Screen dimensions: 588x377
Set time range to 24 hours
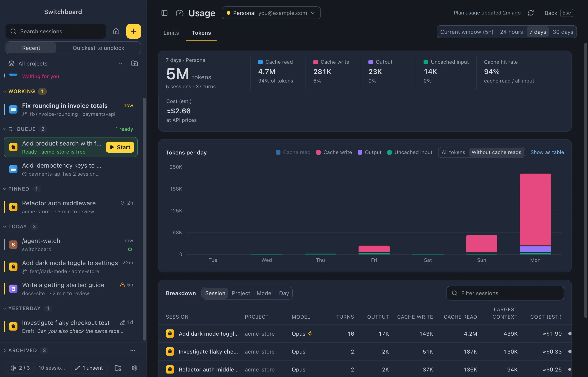pyautogui.click(x=511, y=32)
